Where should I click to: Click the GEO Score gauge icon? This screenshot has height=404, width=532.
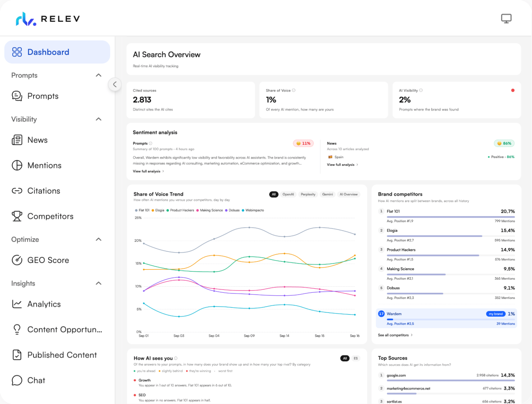17,260
